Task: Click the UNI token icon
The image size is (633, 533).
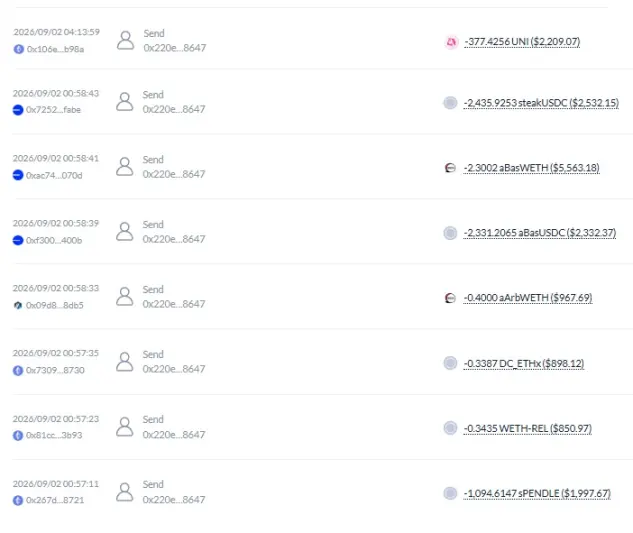Action: click(451, 42)
